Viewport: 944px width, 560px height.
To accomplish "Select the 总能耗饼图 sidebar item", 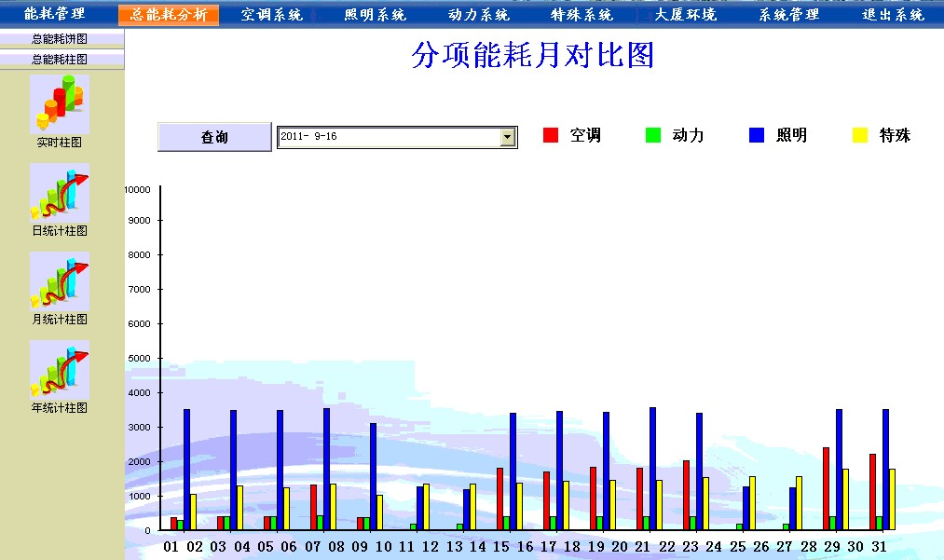I will click(x=62, y=39).
